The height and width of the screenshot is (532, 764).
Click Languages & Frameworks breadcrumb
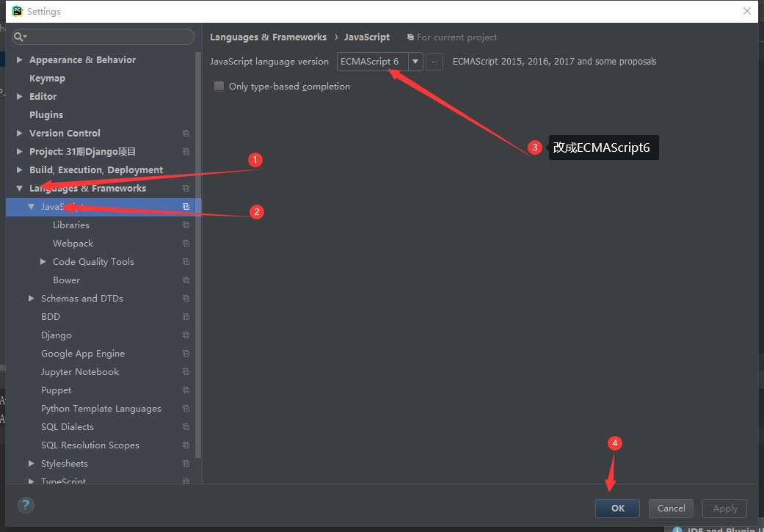coord(268,37)
